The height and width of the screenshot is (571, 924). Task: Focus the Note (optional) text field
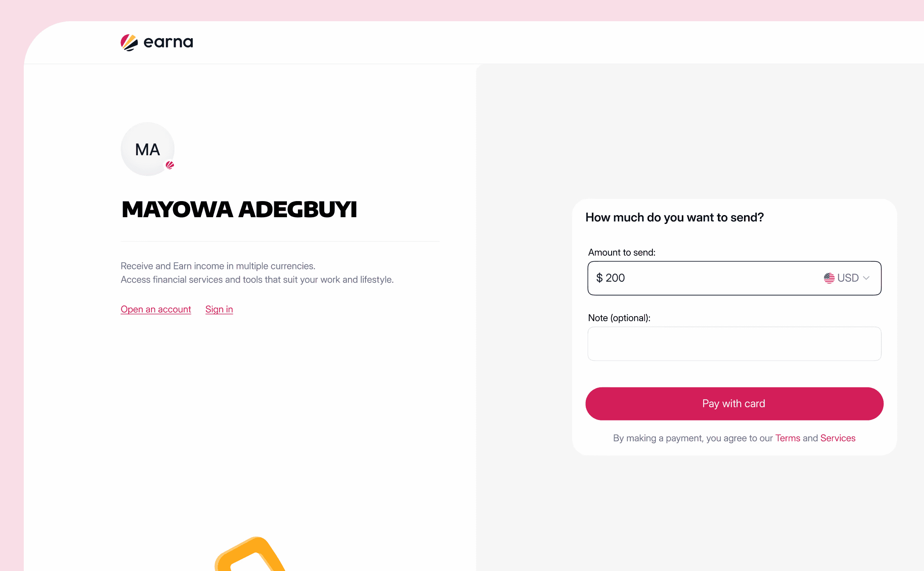pyautogui.click(x=734, y=344)
